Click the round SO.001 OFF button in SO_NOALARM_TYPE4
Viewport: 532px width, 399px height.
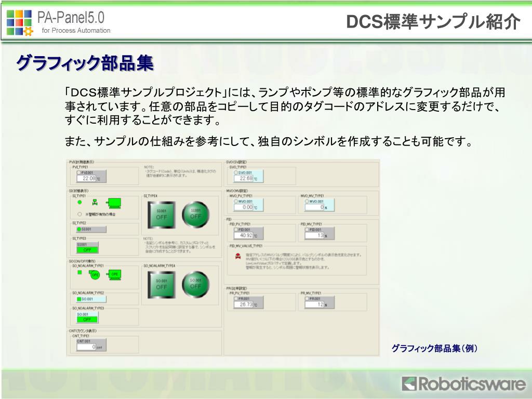[196, 284]
